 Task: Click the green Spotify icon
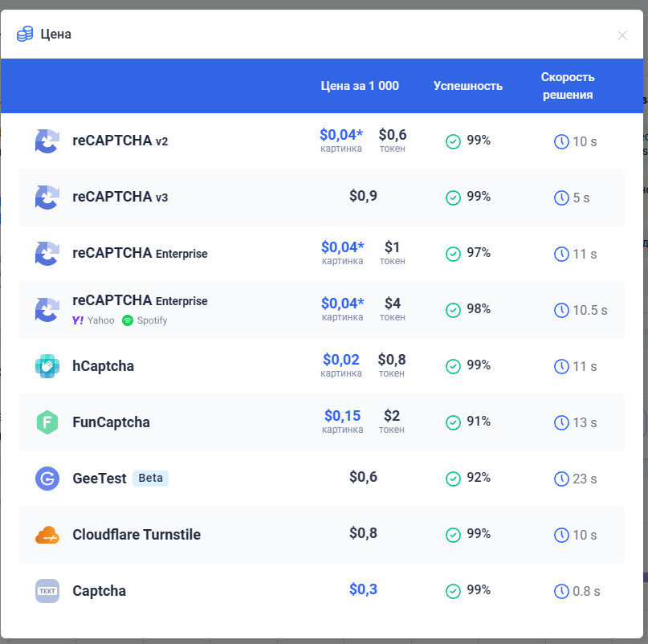coord(128,320)
